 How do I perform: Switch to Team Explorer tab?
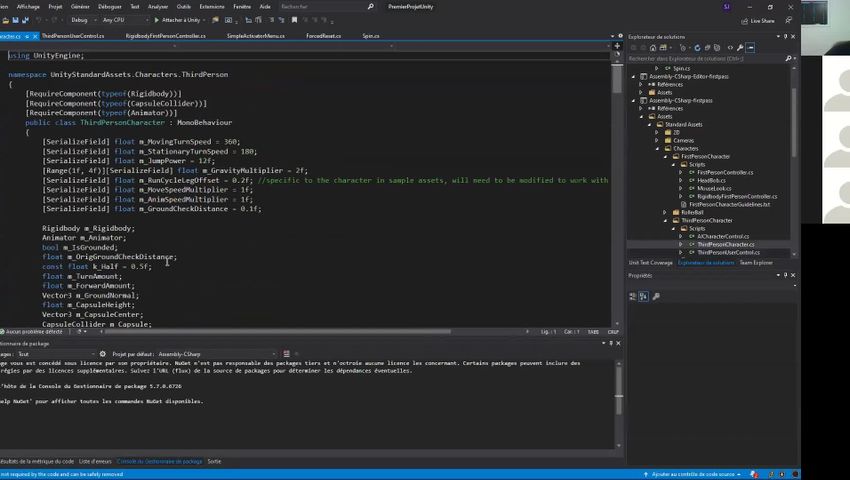(756, 263)
